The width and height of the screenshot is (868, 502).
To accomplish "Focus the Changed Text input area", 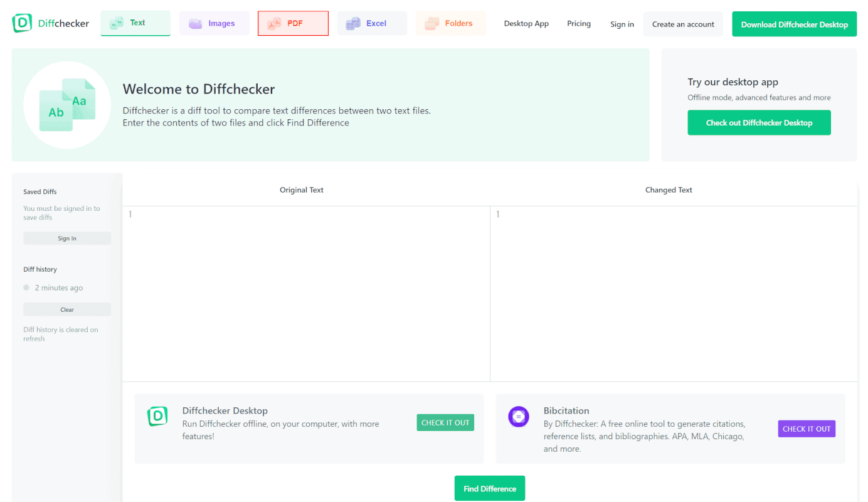I will (x=674, y=294).
